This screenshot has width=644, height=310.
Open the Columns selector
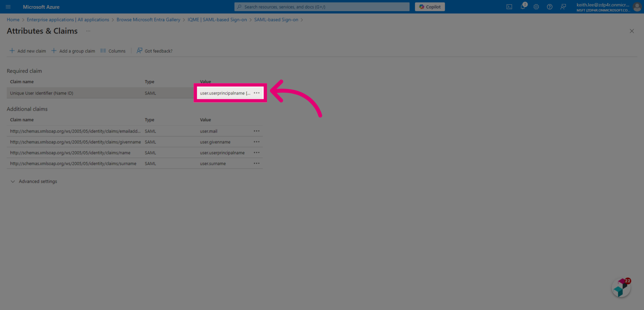coord(113,51)
